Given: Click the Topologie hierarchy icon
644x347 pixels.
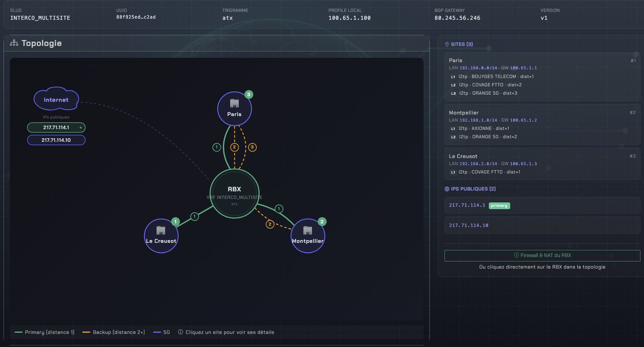Looking at the screenshot, I should click(14, 43).
